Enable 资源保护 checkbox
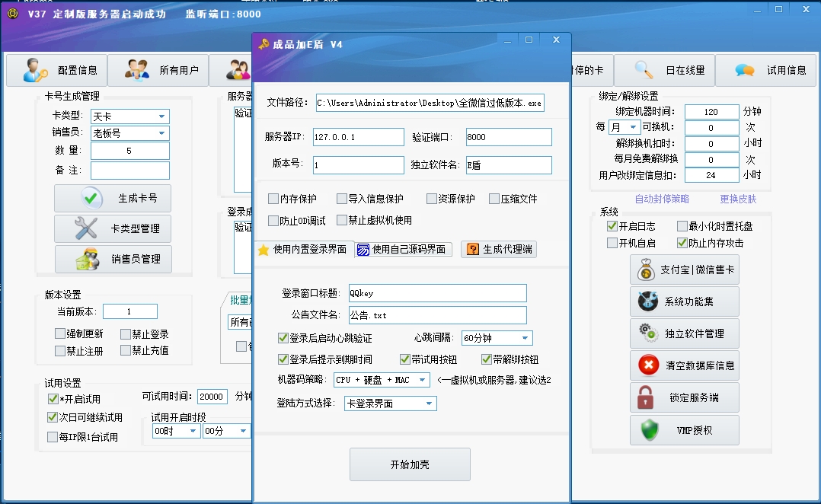 pos(431,199)
